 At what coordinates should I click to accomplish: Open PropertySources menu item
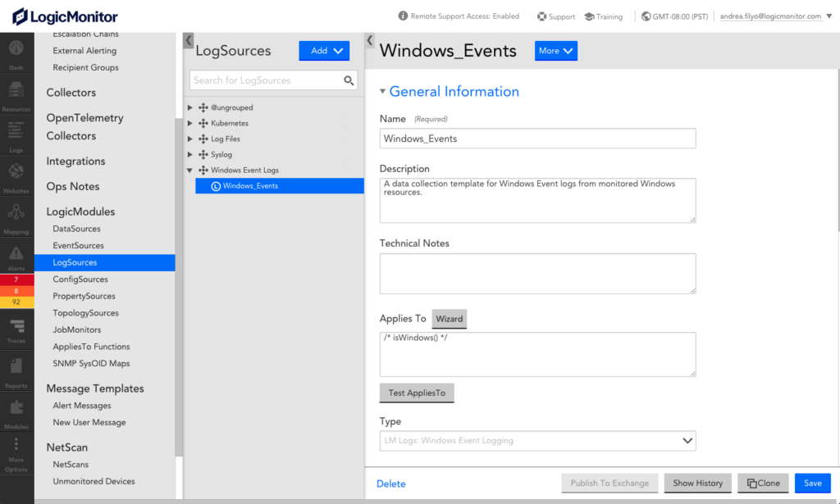pos(84,297)
